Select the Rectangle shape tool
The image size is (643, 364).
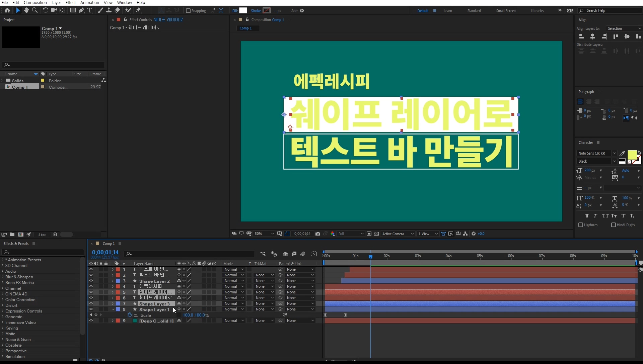pos(73,10)
